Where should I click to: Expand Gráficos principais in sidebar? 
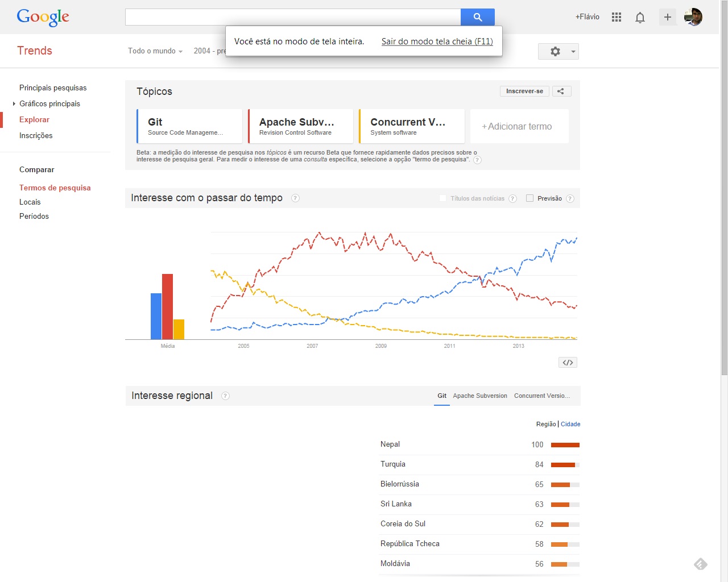(49, 103)
